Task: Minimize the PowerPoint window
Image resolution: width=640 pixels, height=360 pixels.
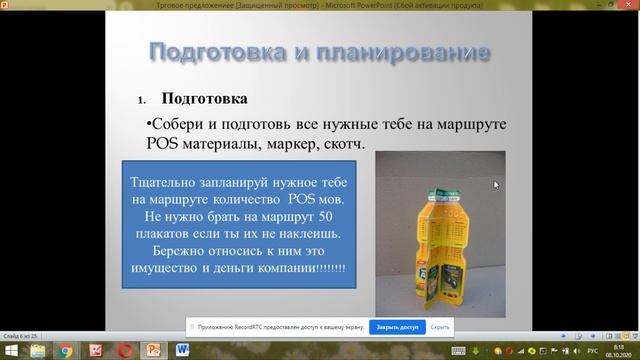Action: (598, 4)
